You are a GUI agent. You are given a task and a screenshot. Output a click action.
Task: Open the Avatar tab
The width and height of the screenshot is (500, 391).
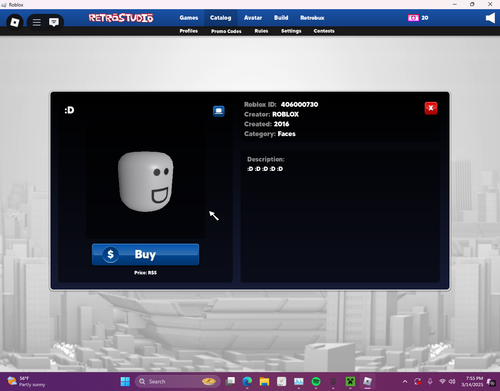point(253,18)
